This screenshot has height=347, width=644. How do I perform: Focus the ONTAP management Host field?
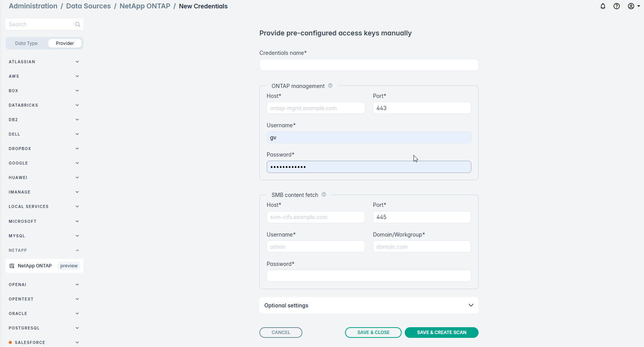316,108
